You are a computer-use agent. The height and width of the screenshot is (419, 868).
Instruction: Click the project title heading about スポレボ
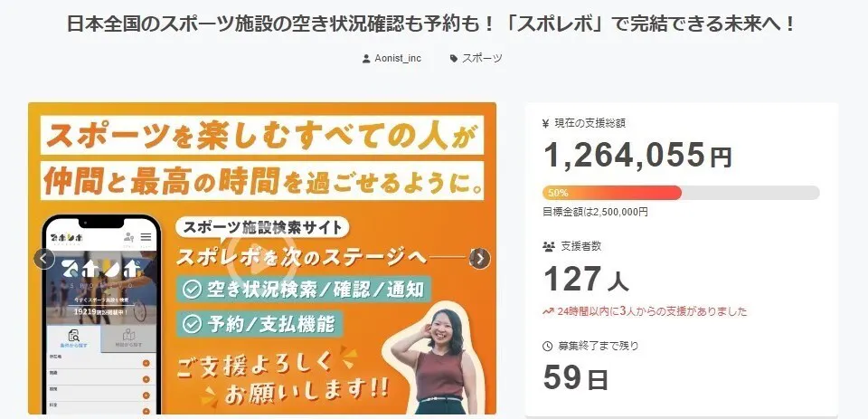coord(430,24)
